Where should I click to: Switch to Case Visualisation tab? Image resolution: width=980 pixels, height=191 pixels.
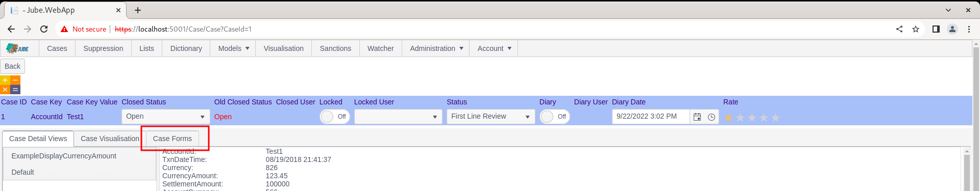(110, 139)
